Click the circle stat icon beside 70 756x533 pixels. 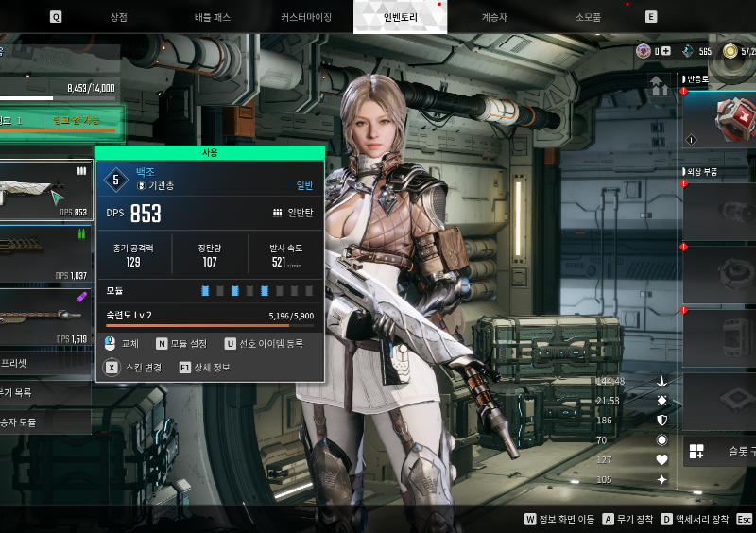click(x=662, y=439)
